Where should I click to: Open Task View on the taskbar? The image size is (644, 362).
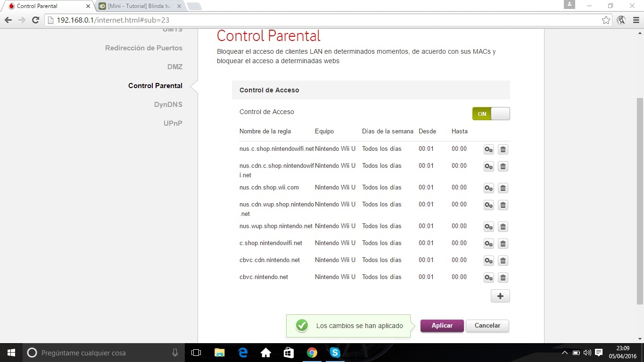point(196,353)
